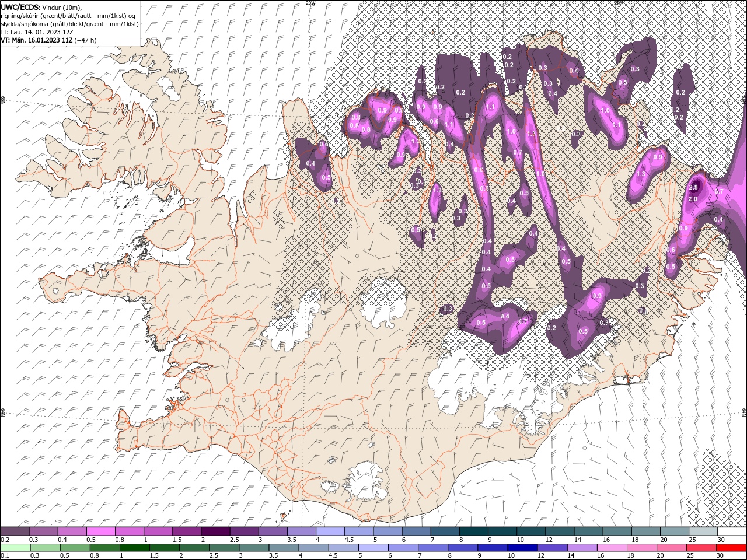
Task: Click the 2.8 snowfall value on the east coast
Action: click(x=693, y=187)
